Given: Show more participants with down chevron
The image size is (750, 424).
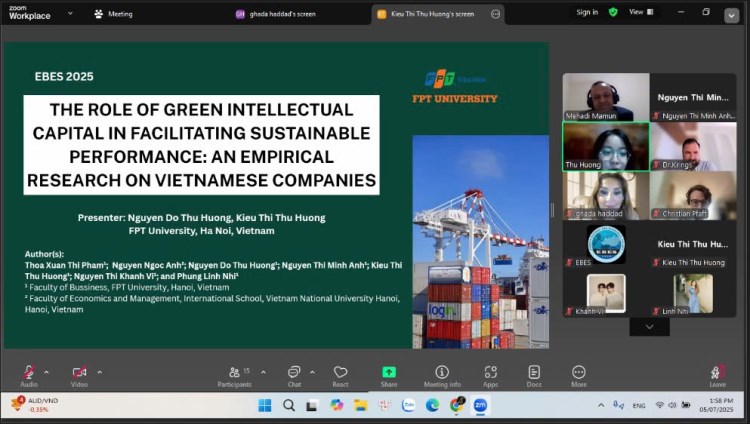Looking at the screenshot, I should [650, 327].
